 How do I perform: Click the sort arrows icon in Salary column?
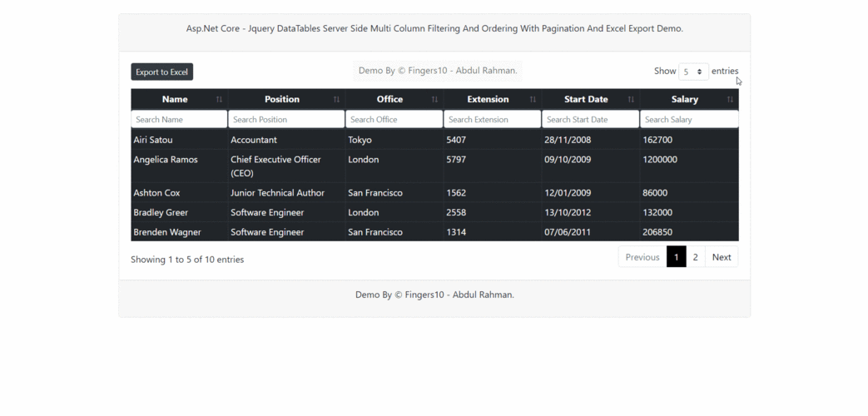pos(730,100)
